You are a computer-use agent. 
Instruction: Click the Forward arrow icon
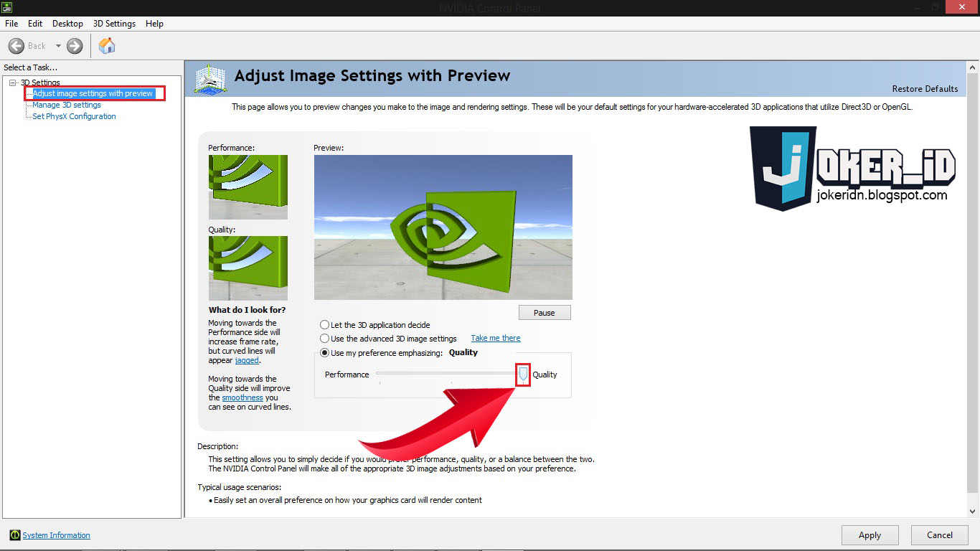click(x=75, y=46)
